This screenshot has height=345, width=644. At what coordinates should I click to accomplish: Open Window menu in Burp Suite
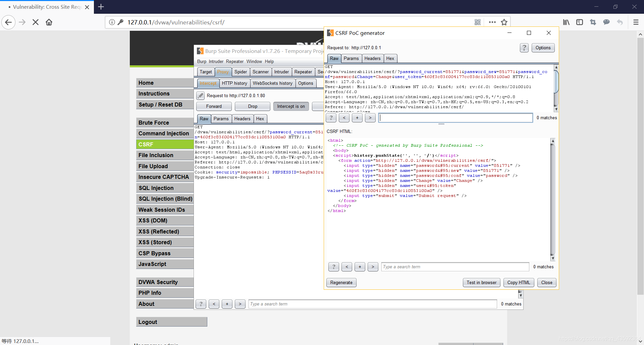(254, 62)
